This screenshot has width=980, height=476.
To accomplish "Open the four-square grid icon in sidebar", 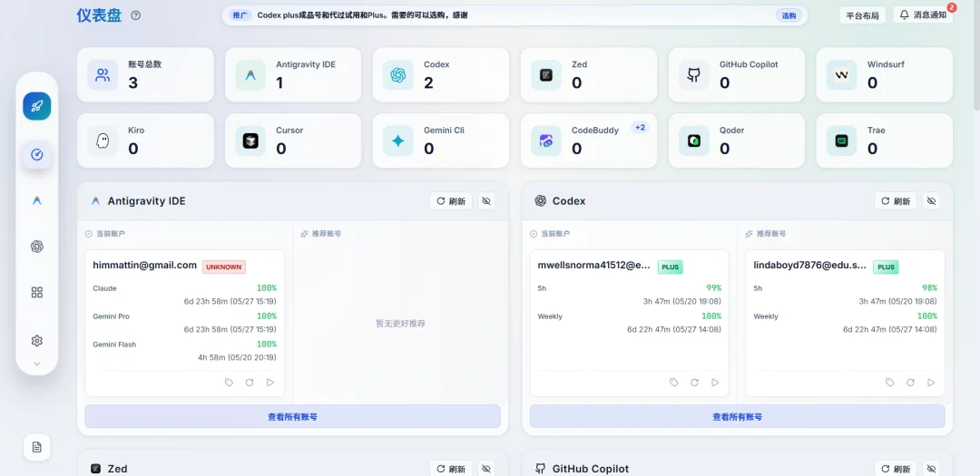I will (37, 292).
